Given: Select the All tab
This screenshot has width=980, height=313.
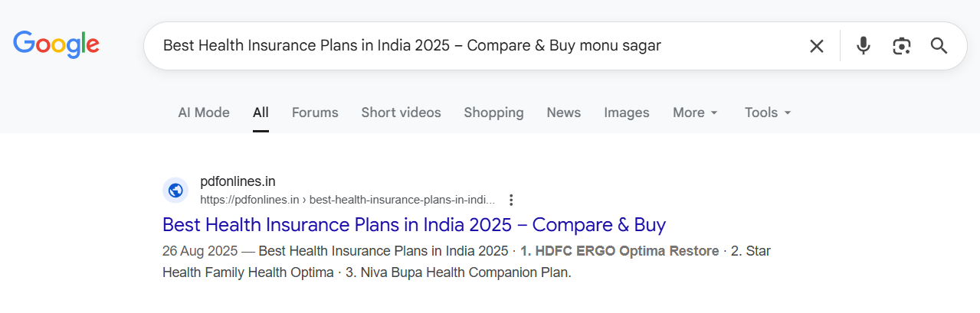Looking at the screenshot, I should pyautogui.click(x=261, y=112).
